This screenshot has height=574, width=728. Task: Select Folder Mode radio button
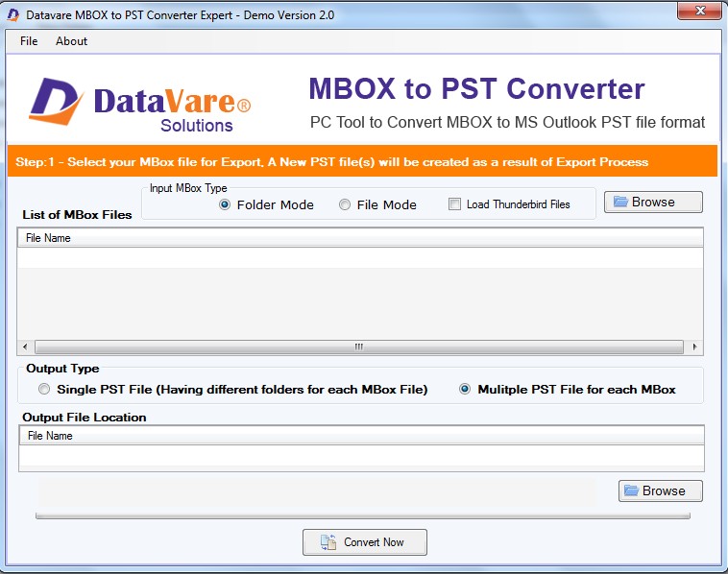[226, 204]
